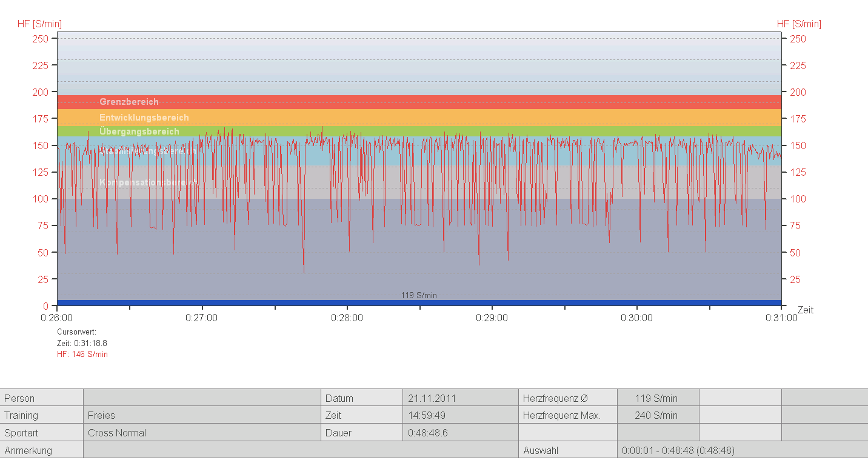Jump to the 0:31:00 time axis marker
The height and width of the screenshot is (460, 868).
[x=781, y=318]
